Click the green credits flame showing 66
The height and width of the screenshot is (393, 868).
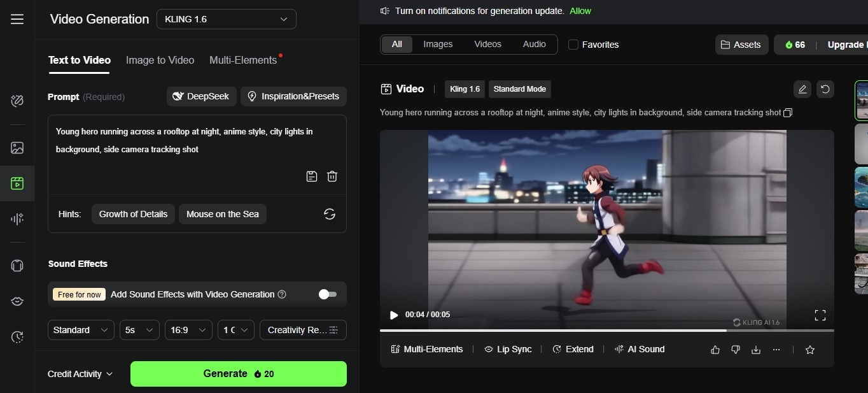point(795,45)
